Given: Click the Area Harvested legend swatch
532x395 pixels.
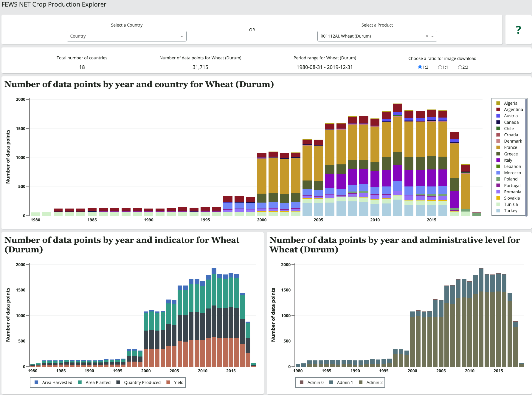Looking at the screenshot, I should (36, 382).
